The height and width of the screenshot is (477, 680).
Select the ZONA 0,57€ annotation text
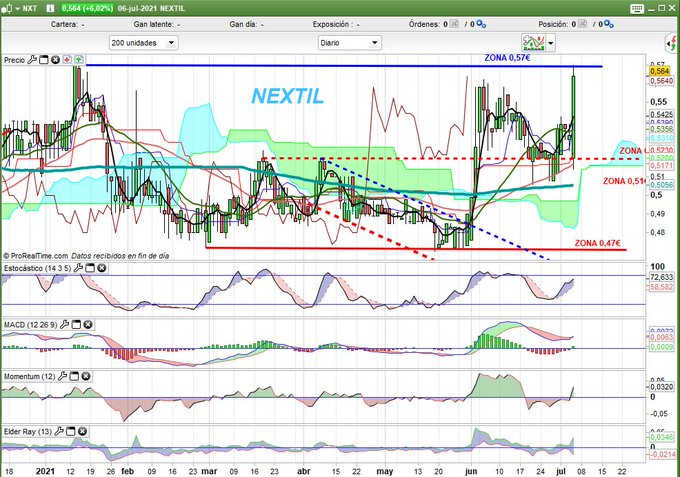pyautogui.click(x=507, y=58)
